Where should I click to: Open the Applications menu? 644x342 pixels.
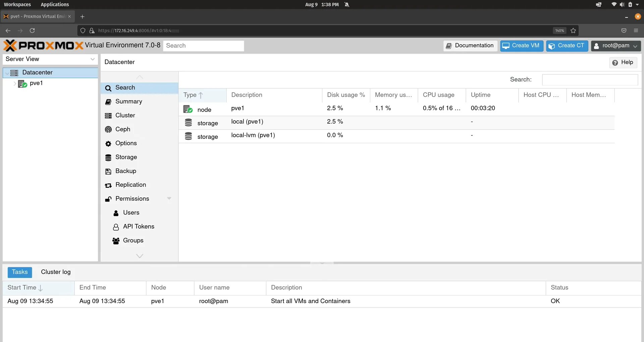55,4
